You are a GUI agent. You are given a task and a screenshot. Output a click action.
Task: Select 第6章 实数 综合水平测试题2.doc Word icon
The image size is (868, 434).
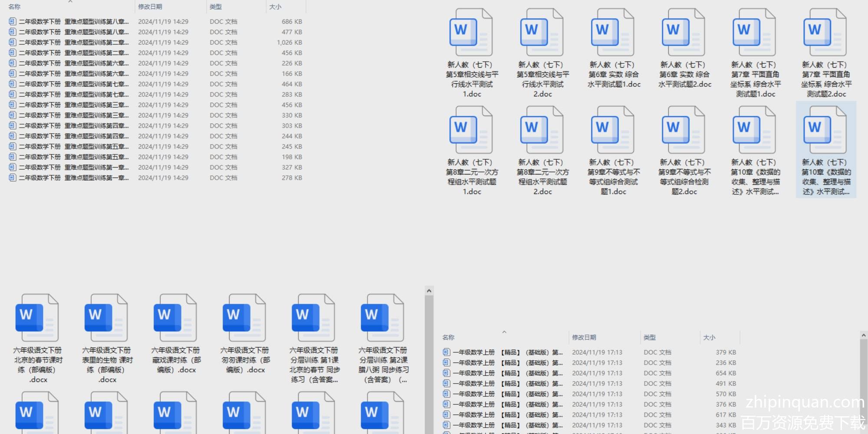pos(683,33)
